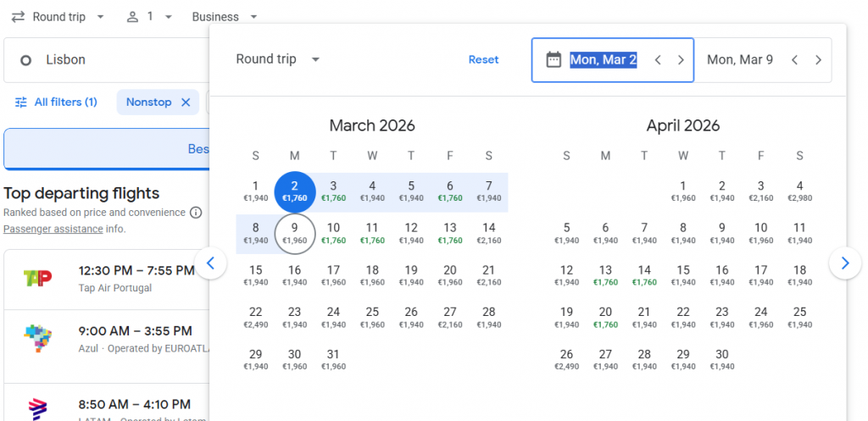Open the Business class dropdown
This screenshot has height=421, width=868.
click(225, 17)
